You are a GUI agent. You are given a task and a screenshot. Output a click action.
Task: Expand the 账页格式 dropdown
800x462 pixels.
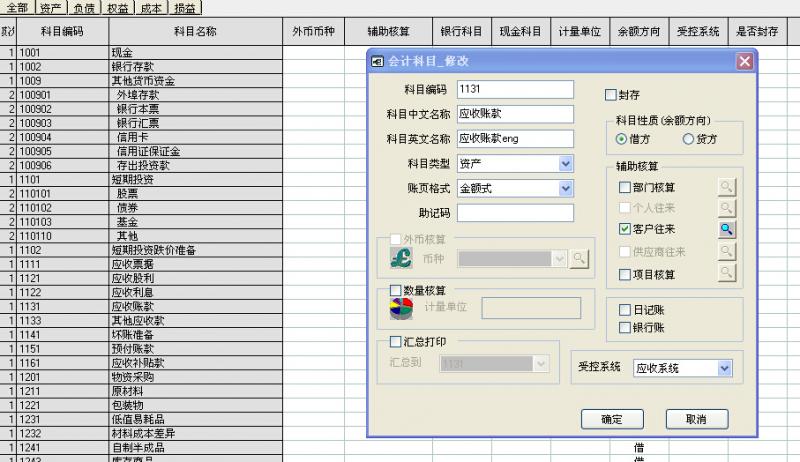[x=565, y=188]
